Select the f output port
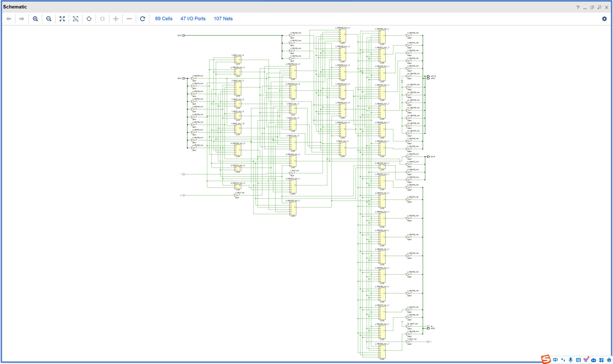 [428, 342]
